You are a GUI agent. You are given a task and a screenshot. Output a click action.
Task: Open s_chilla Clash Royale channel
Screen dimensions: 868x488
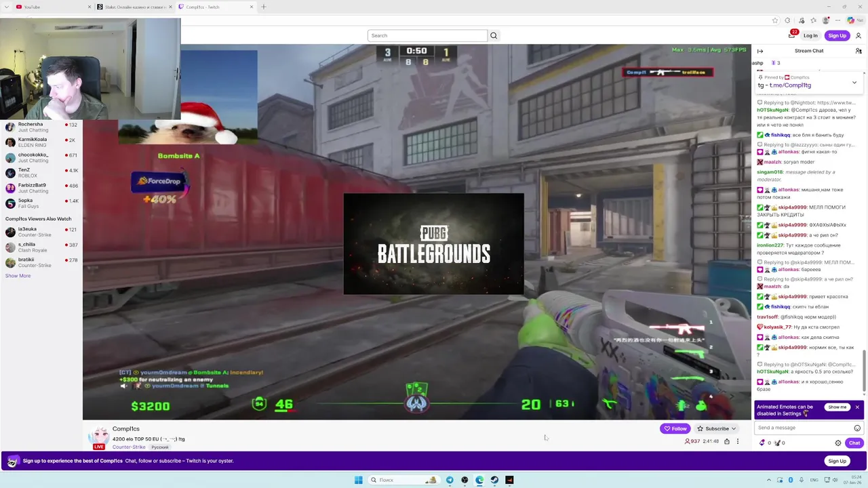(x=41, y=247)
